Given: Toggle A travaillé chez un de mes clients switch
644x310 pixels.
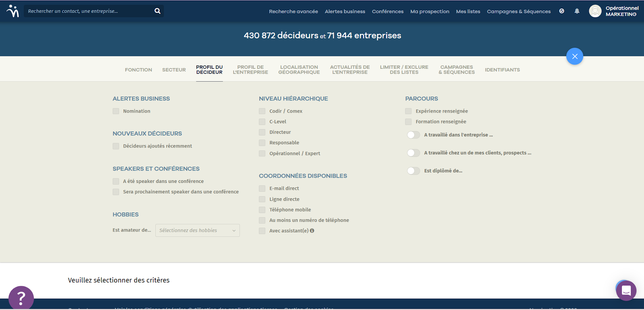Looking at the screenshot, I should pos(413,153).
